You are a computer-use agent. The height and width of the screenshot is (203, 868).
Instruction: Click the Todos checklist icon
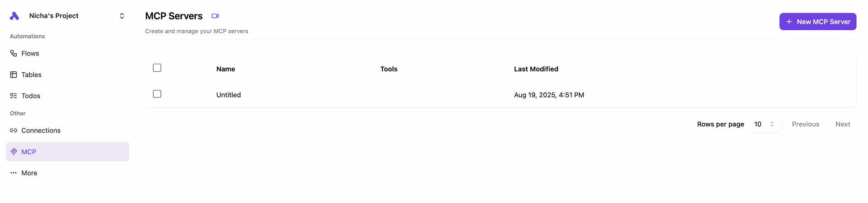point(14,96)
